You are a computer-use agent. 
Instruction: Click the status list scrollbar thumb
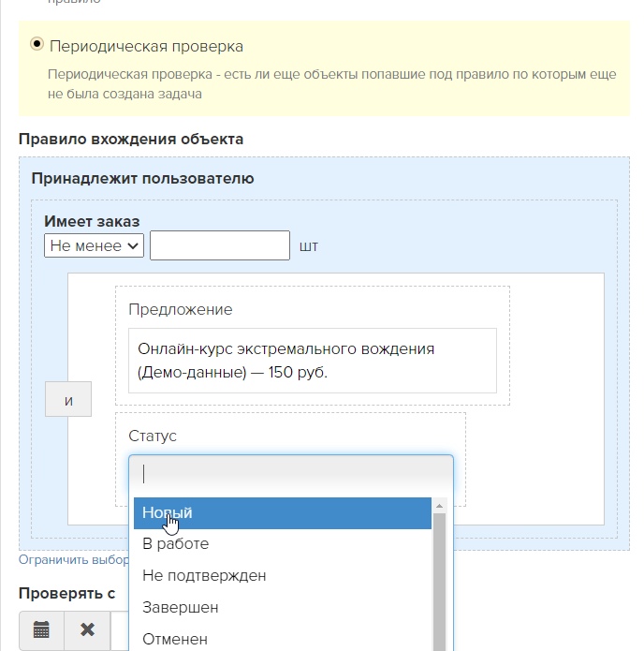(438, 581)
